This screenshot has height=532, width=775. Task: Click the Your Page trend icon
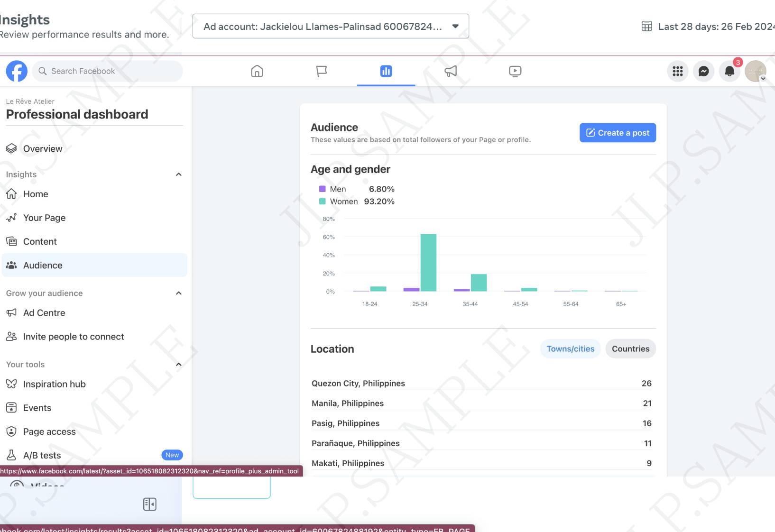pos(11,218)
